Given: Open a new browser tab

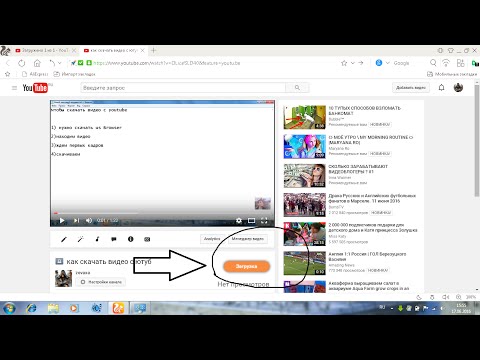Looking at the screenshot, I should point(153,50).
